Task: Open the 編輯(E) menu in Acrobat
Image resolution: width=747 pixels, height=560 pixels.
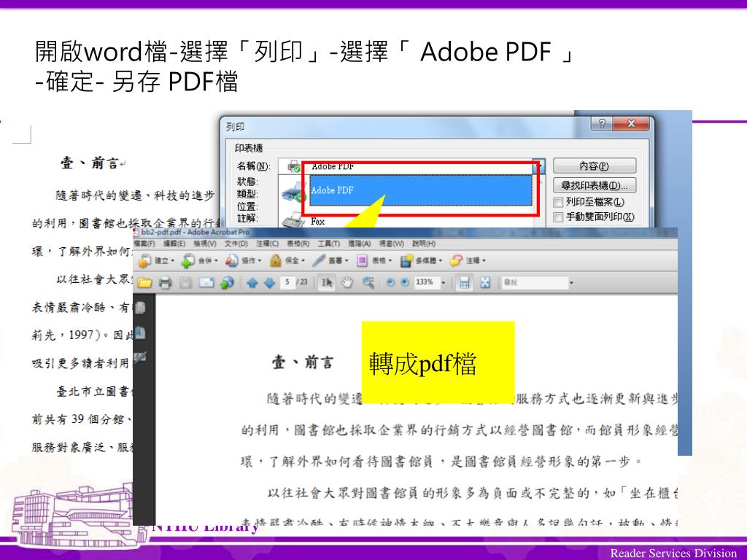Action: 174,244
